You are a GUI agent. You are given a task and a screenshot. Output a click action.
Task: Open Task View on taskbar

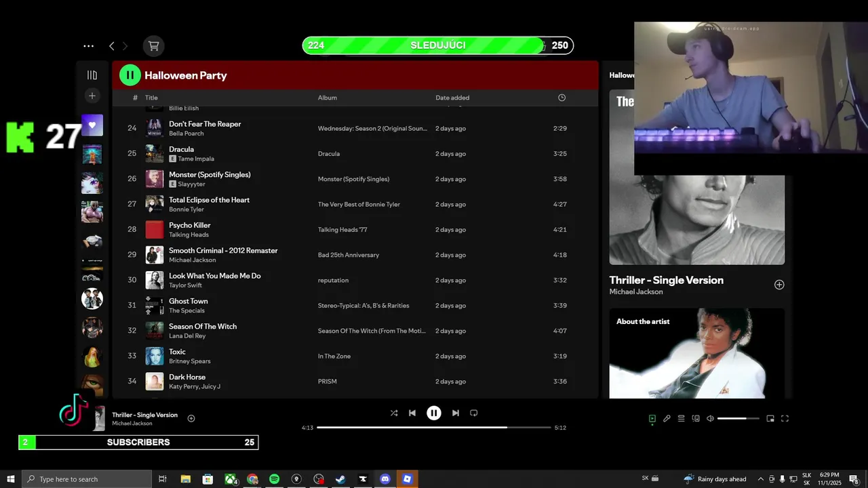click(163, 479)
